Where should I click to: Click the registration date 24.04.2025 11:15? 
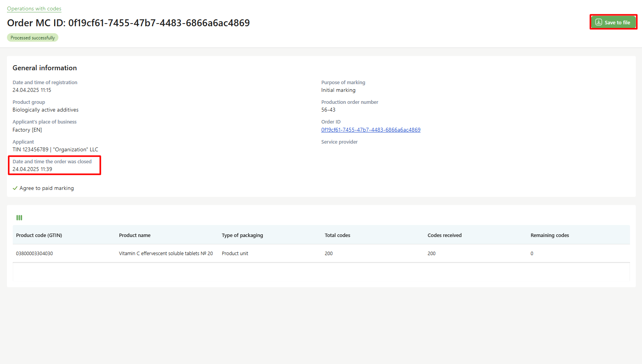(32, 90)
